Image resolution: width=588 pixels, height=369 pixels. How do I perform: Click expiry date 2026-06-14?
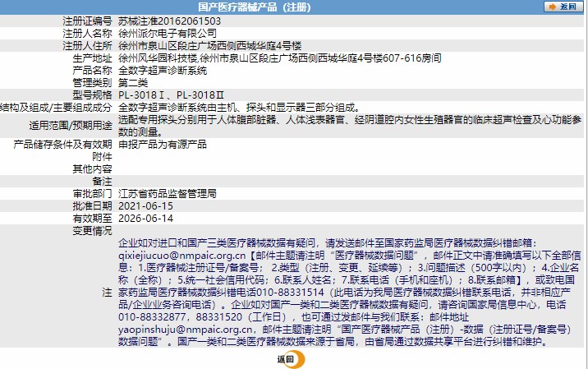145,219
